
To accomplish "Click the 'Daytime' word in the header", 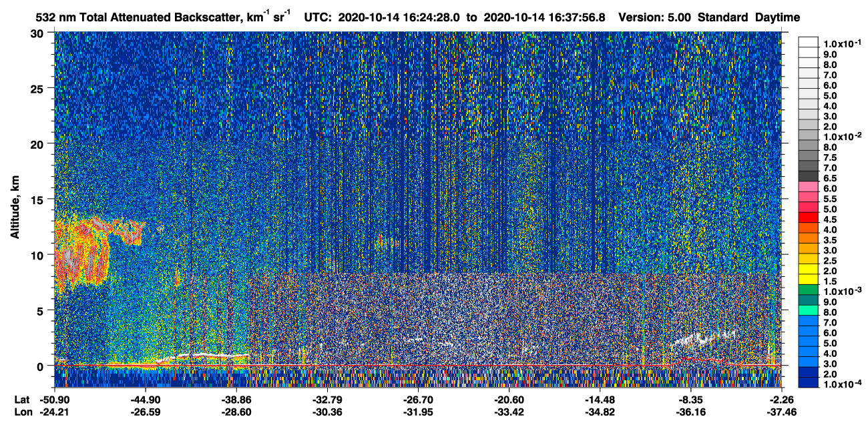I will 777,17.
